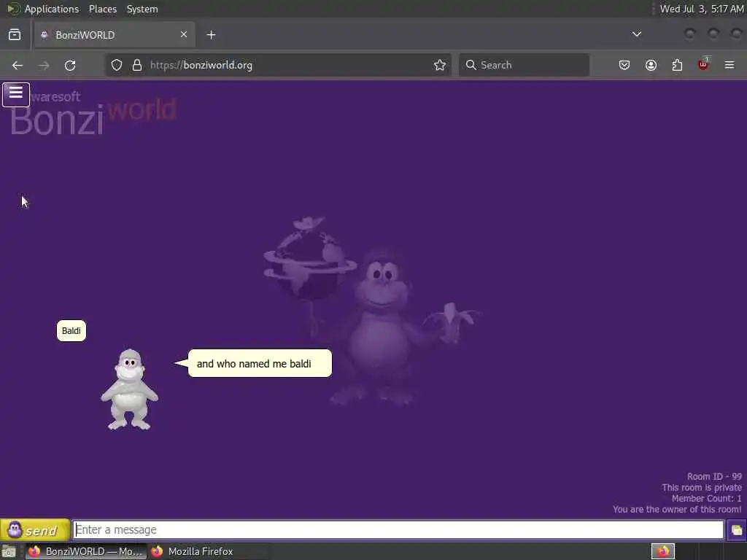This screenshot has height=560, width=747.
Task: Close the BonziWORLD tab
Action: coord(184,34)
